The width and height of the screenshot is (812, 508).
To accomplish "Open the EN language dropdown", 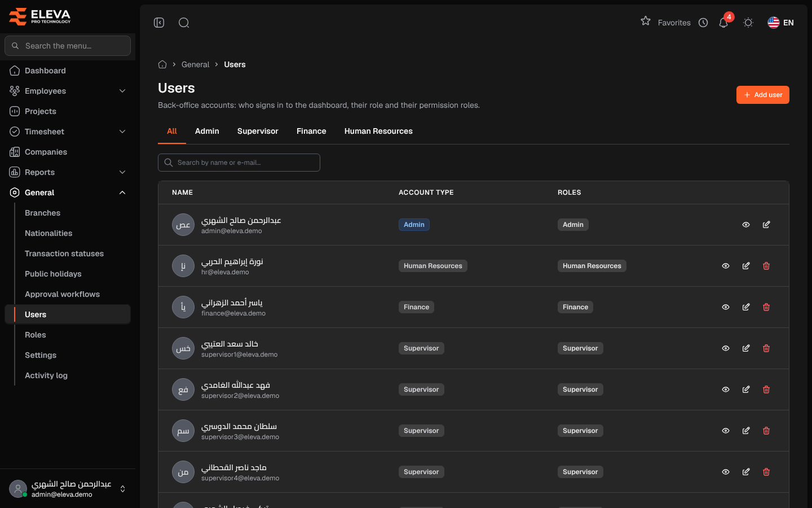I will coord(780,23).
